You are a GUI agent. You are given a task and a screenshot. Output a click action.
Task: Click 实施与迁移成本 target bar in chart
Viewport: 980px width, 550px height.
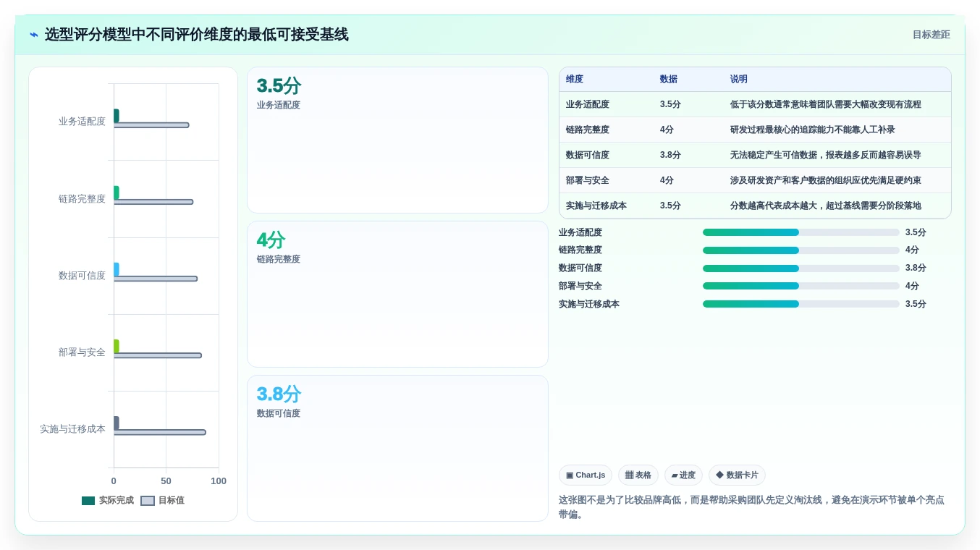pyautogui.click(x=160, y=432)
